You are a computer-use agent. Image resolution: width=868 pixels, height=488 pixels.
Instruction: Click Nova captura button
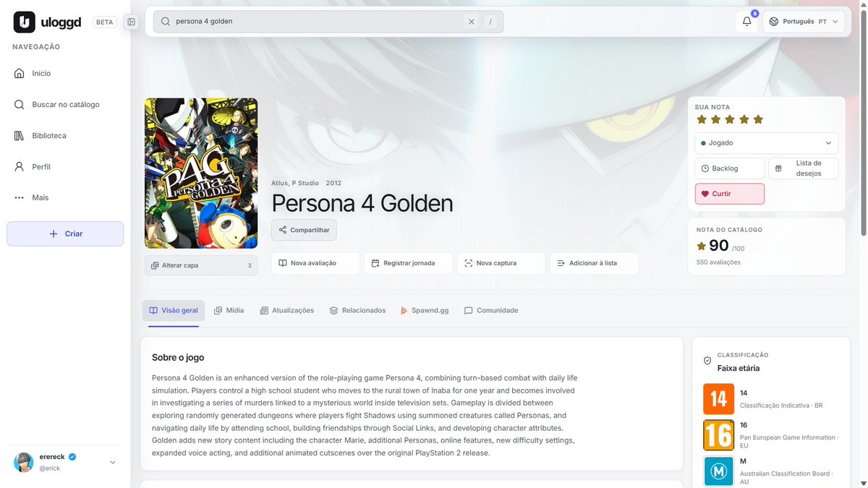[x=501, y=263]
